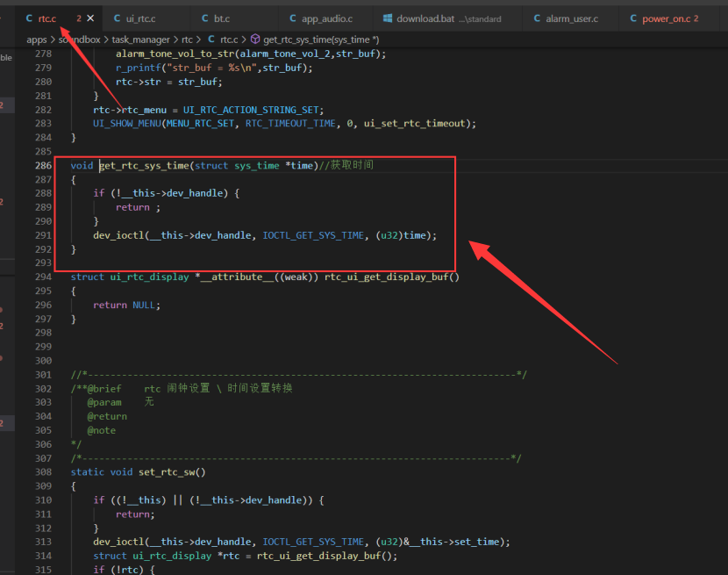Screen dimensions: 728x575
Task: Click RTC_TIMEOUT_TIME on line 283
Action: tap(290, 124)
